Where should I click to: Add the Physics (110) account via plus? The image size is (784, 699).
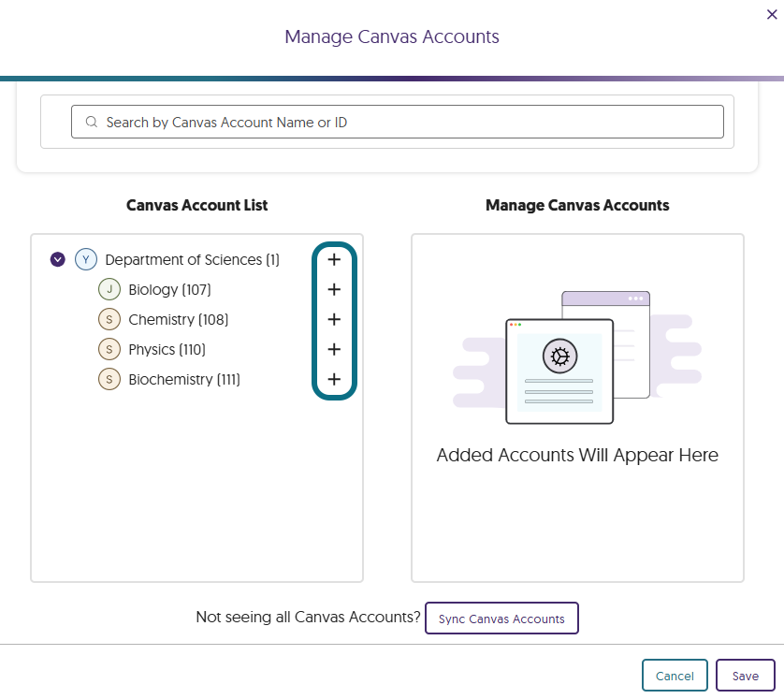pos(334,350)
